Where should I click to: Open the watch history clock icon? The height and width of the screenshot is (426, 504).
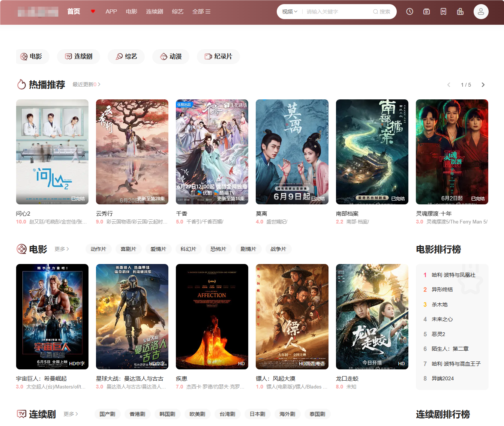[x=409, y=12]
